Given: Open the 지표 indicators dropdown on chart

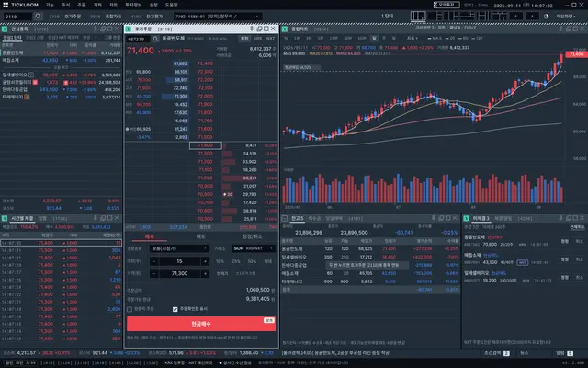Looking at the screenshot, I should coord(413,39).
